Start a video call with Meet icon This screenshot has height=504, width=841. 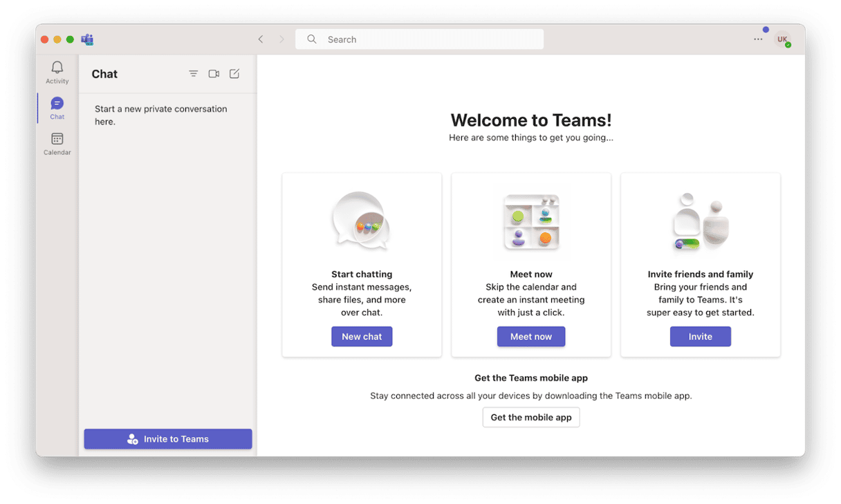(x=214, y=74)
